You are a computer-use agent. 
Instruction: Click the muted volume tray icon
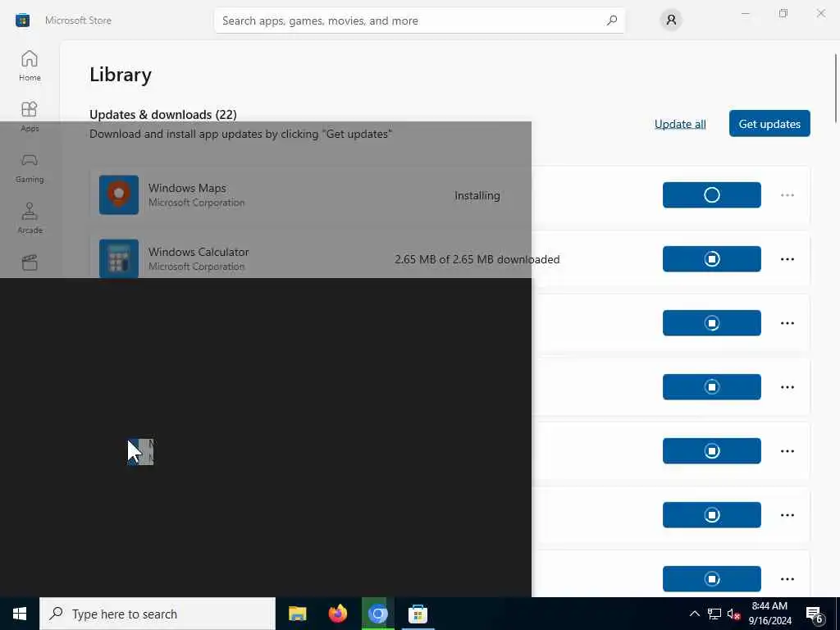[733, 614]
